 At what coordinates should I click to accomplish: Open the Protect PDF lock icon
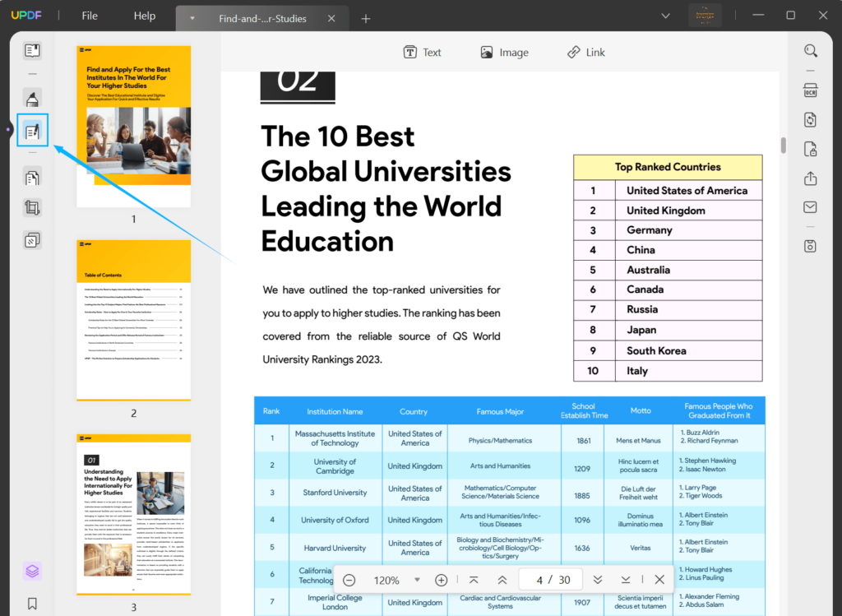pos(811,149)
